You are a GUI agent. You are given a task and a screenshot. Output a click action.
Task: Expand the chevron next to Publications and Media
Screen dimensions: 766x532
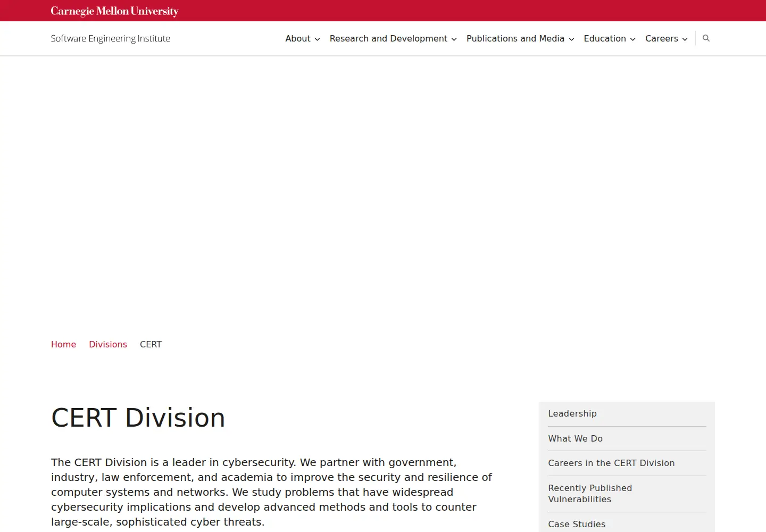571,39
